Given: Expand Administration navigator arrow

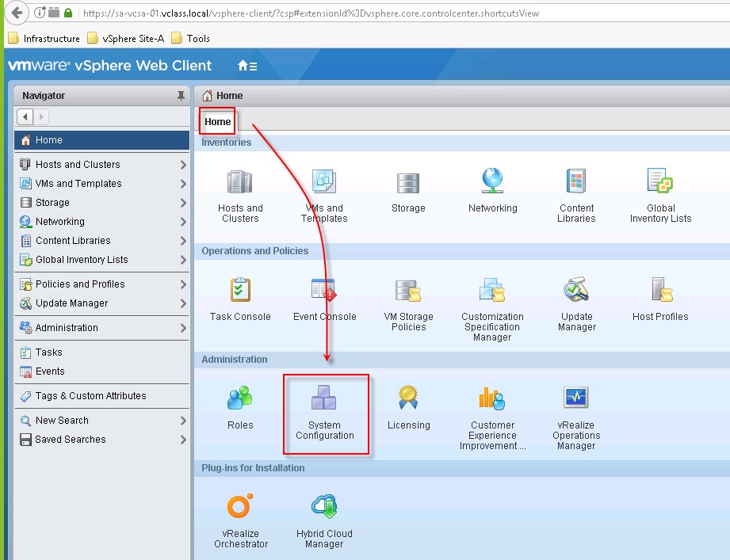Looking at the screenshot, I should (183, 328).
